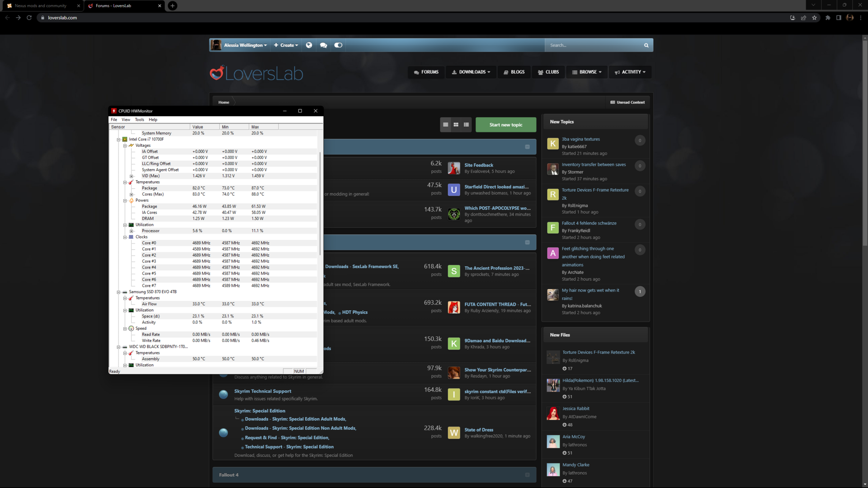
Task: Open Alessia Wellington user dropdown
Action: pos(245,45)
